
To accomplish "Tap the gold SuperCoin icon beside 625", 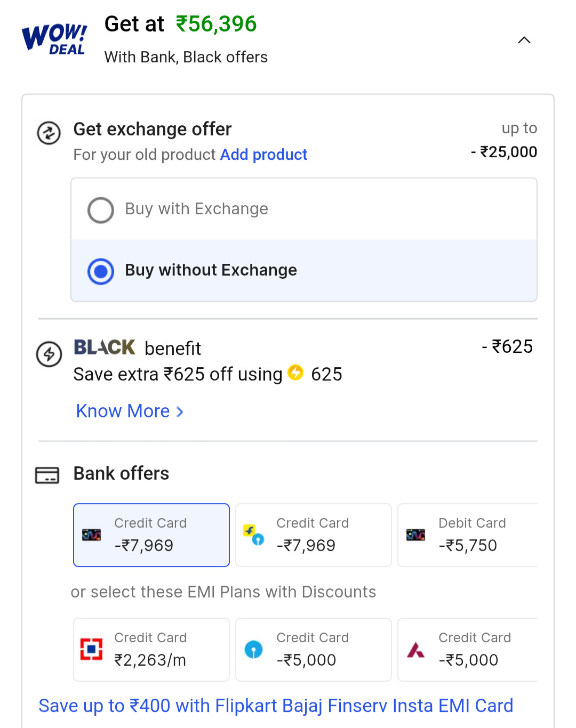I will click(295, 373).
